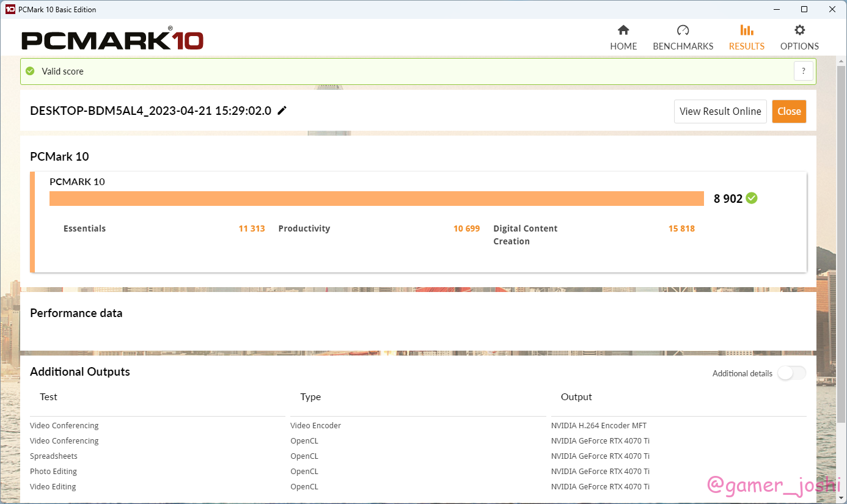Click OpenCL type in Photo Editing row
Viewport: 847px width, 504px height.
click(x=304, y=471)
